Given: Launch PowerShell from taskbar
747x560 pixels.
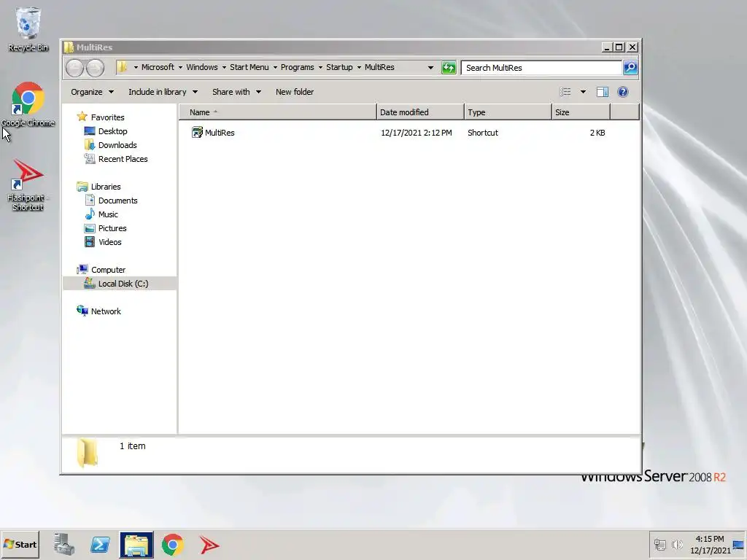Looking at the screenshot, I should click(x=100, y=544).
